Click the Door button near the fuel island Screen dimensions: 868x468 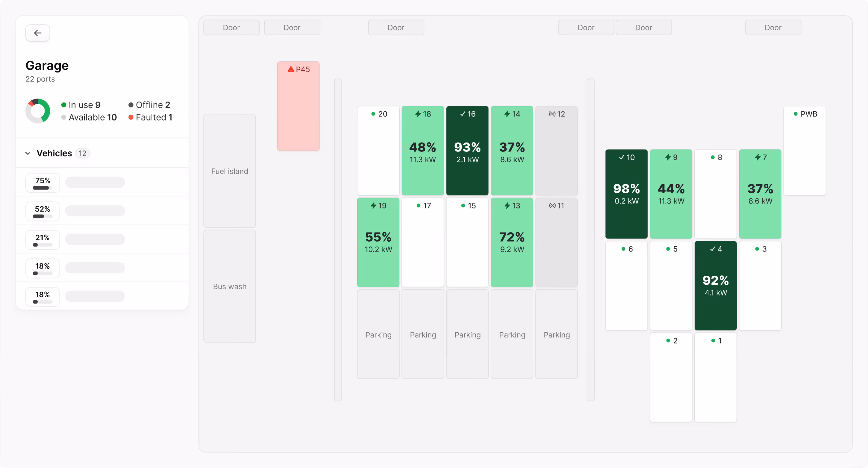[x=231, y=27]
